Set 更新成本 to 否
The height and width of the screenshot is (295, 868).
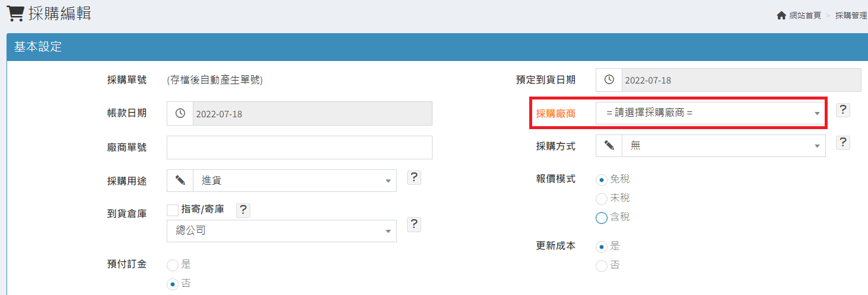[x=602, y=266]
